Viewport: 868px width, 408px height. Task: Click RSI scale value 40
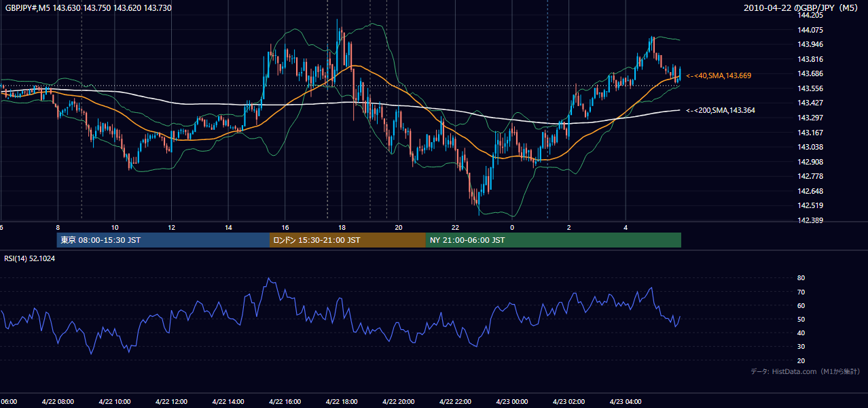click(801, 333)
